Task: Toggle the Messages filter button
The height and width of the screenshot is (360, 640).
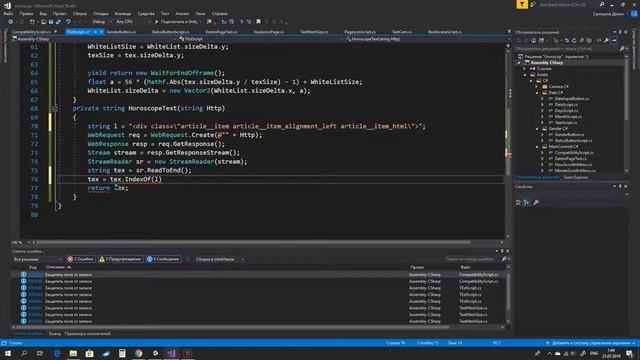Action: [163, 259]
